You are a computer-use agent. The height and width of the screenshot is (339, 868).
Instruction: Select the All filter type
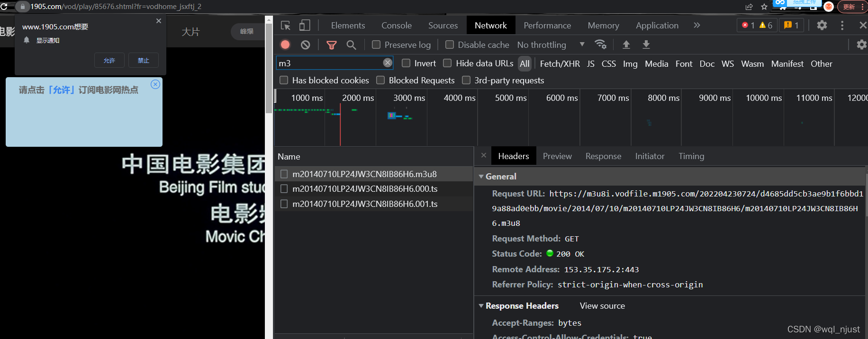click(524, 63)
